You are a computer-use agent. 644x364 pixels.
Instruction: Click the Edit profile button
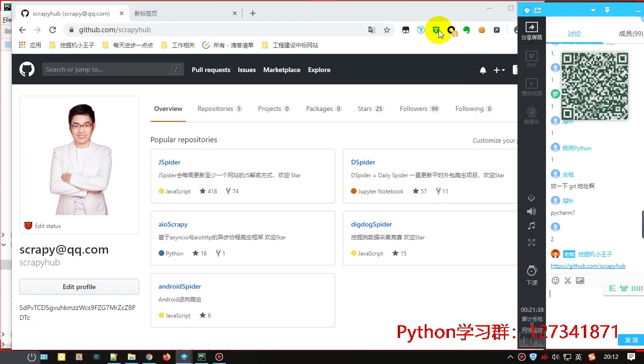click(x=79, y=287)
